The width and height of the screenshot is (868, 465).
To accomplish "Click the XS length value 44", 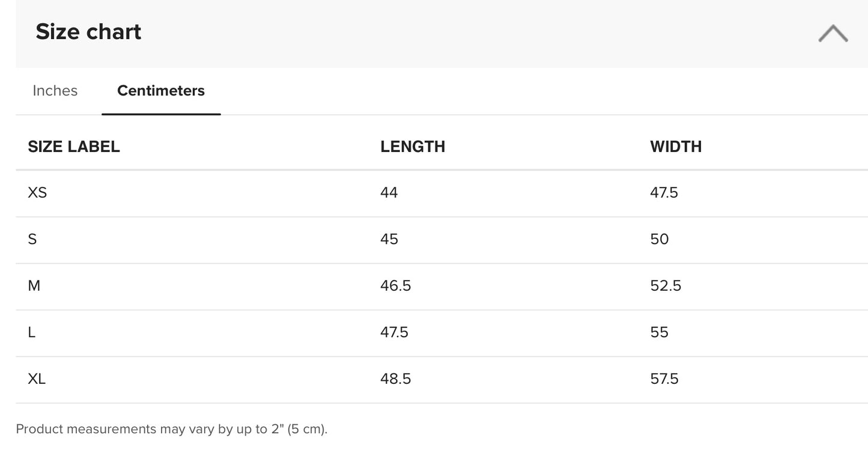I will 389,193.
